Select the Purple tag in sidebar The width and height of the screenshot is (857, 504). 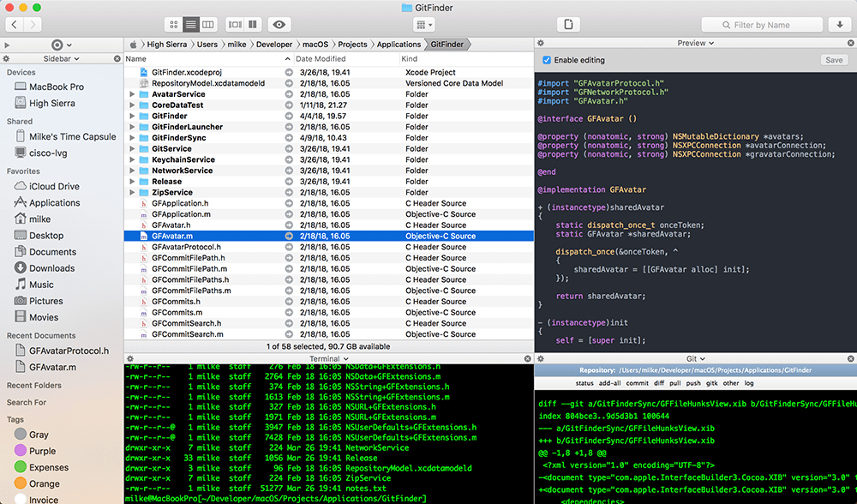click(x=42, y=451)
